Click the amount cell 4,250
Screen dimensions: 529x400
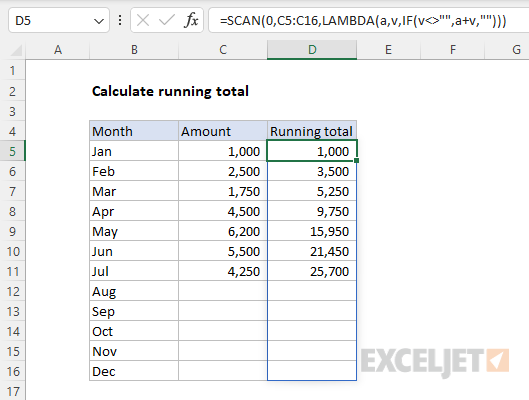coord(223,271)
